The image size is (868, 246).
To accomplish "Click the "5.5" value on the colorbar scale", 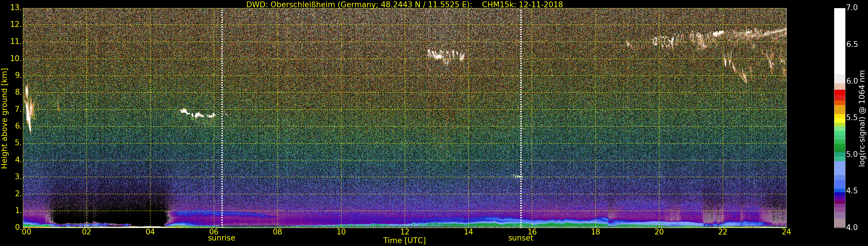I will (852, 118).
